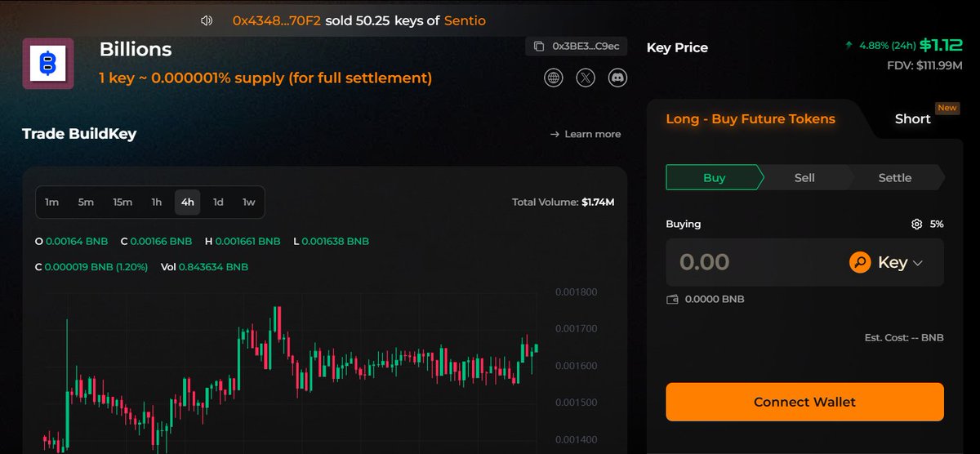This screenshot has width=980, height=454.
Task: Open the Billions project logo
Action: [47, 64]
